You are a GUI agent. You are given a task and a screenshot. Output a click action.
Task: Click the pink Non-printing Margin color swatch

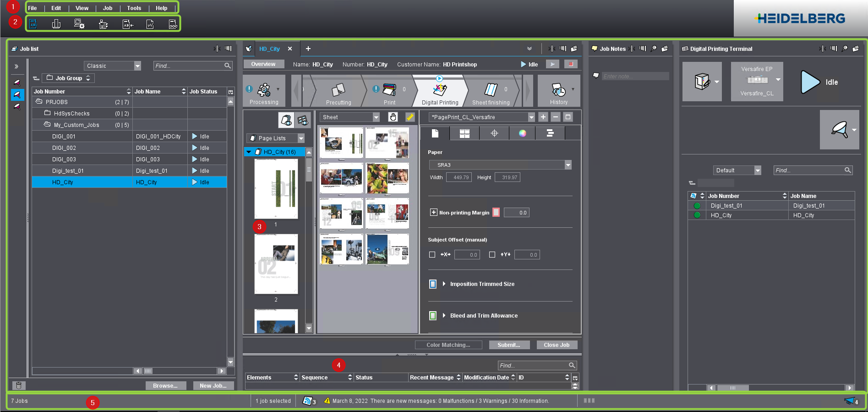[496, 213]
